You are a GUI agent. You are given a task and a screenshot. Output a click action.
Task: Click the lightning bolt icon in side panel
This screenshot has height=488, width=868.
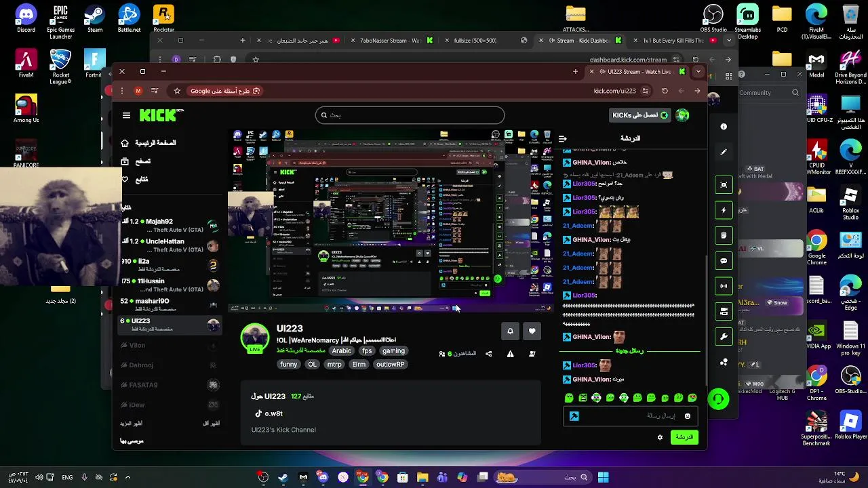(724, 210)
